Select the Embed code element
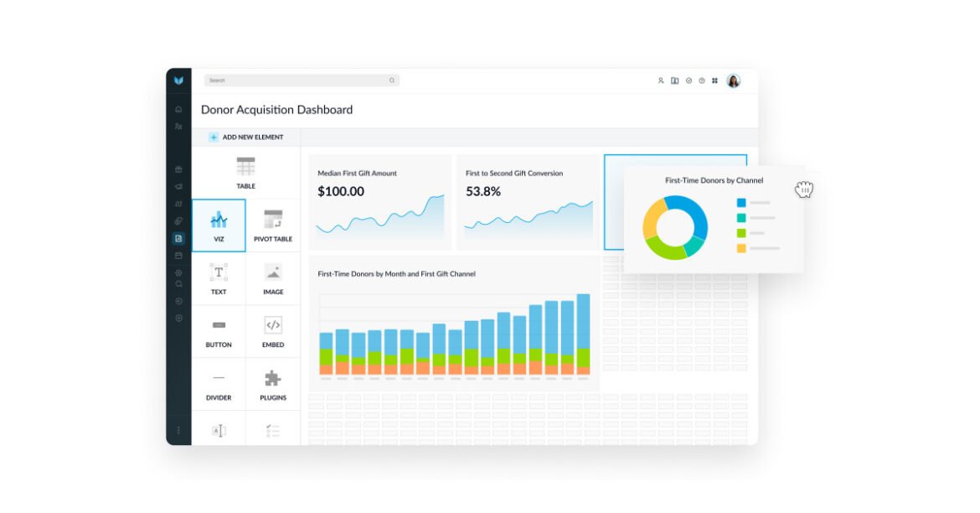This screenshot has width=980, height=513. pyautogui.click(x=273, y=330)
